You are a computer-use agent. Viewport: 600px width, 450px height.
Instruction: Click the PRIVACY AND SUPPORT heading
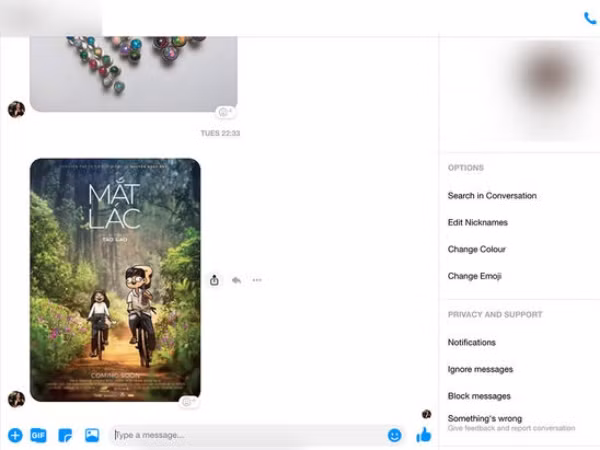tap(495, 315)
